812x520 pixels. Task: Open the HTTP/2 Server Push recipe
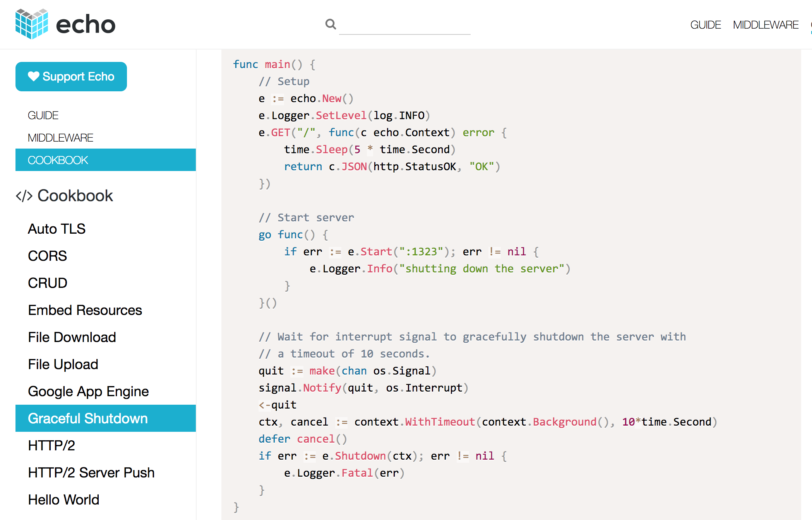click(x=91, y=472)
